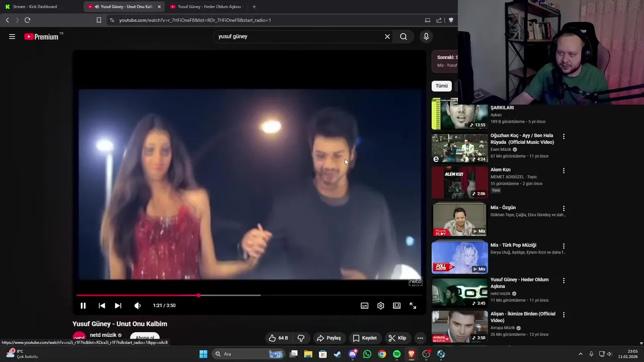Viewport: 644px width, 362px height.
Task: Create a clip with Klip
Action: 397,338
